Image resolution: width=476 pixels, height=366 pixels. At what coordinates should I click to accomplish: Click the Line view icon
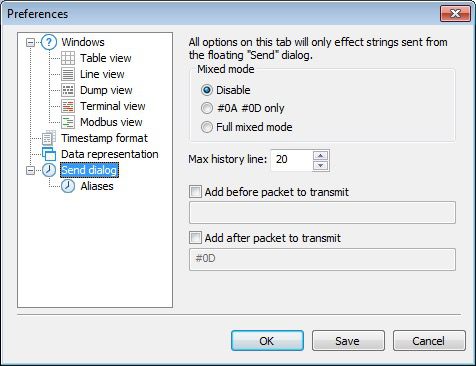68,74
